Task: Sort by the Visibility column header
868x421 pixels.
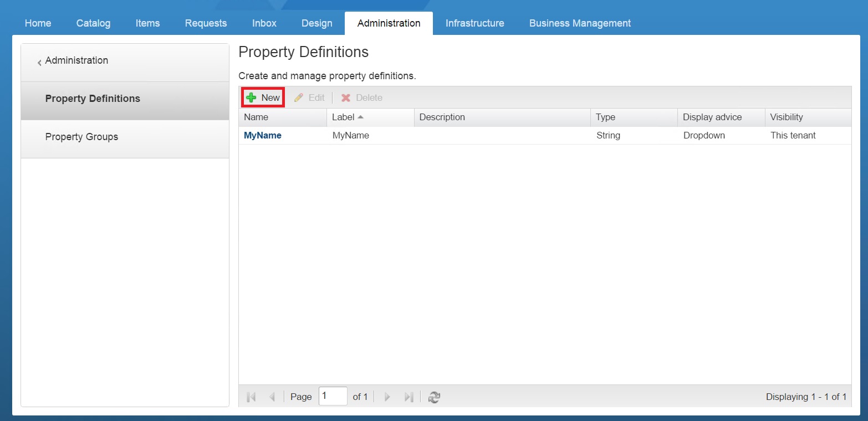Action: point(808,117)
